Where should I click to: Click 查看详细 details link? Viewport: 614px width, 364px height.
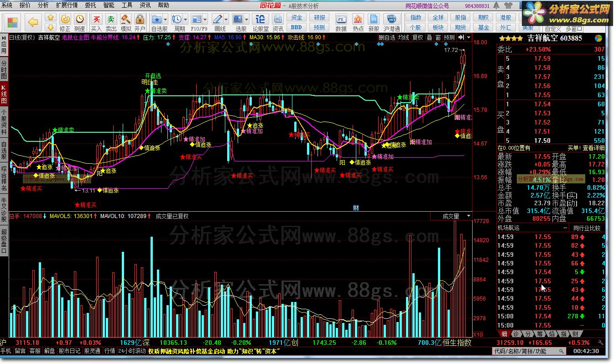pos(593,148)
